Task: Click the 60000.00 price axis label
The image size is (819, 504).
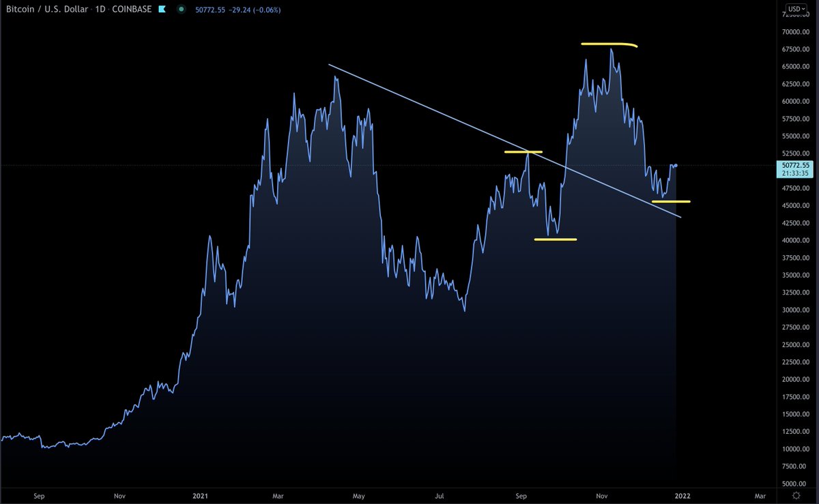Action: click(796, 102)
